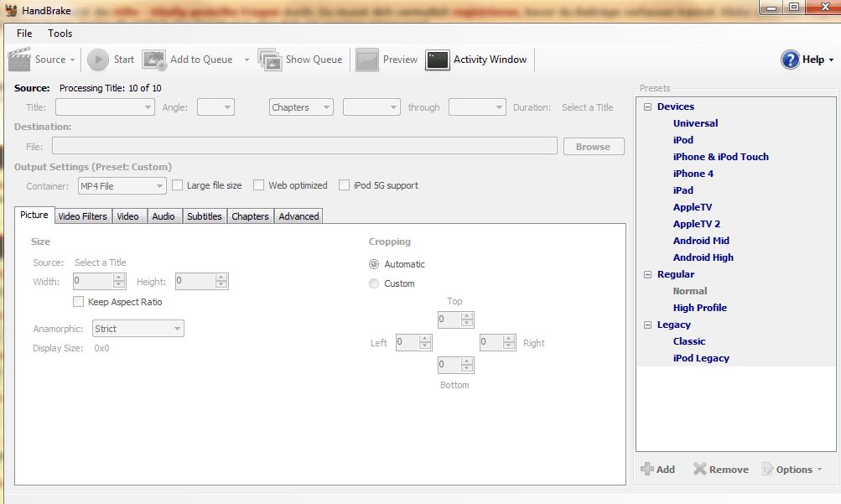
Task: Open the Title dropdown
Action: [x=105, y=107]
